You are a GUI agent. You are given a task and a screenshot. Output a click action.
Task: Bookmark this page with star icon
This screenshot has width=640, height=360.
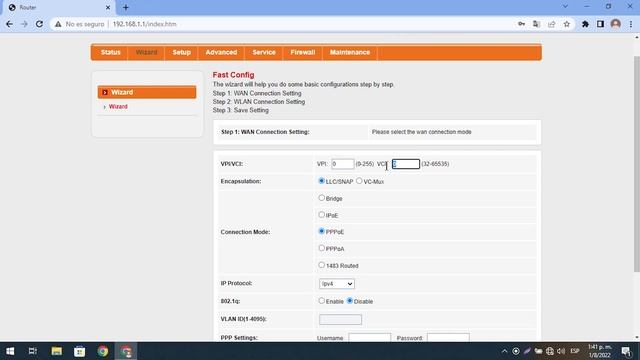click(567, 24)
